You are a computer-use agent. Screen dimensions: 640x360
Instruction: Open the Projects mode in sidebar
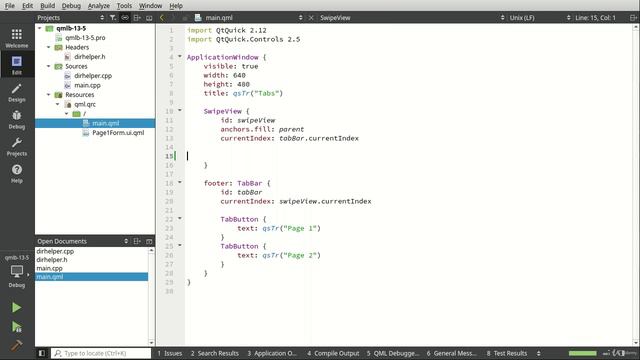pos(17,147)
